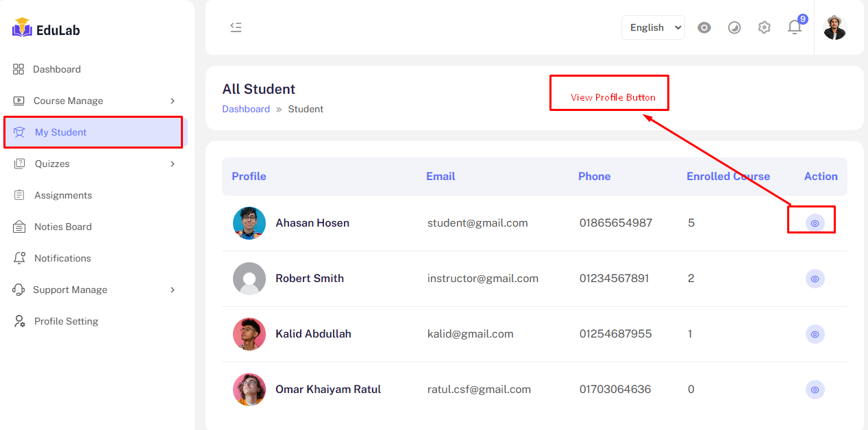Image resolution: width=868 pixels, height=430 pixels.
Task: View Kalid Abdullah's profile eye button
Action: coord(815,334)
